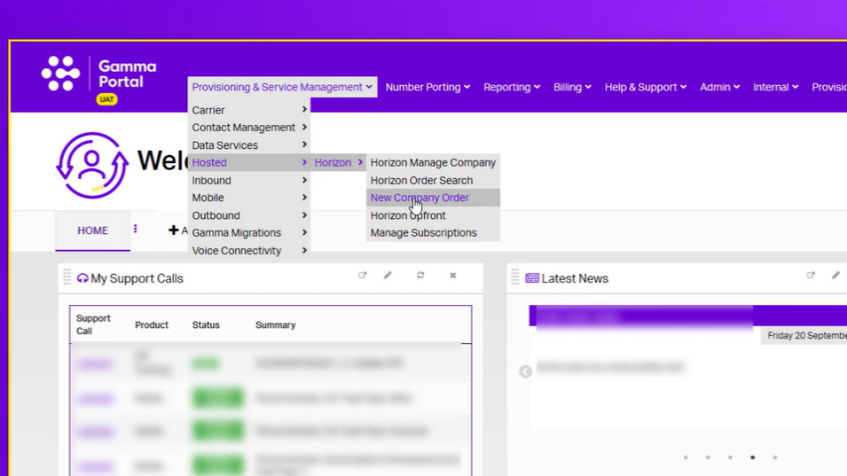Choose Horizon Upfront

point(433,215)
